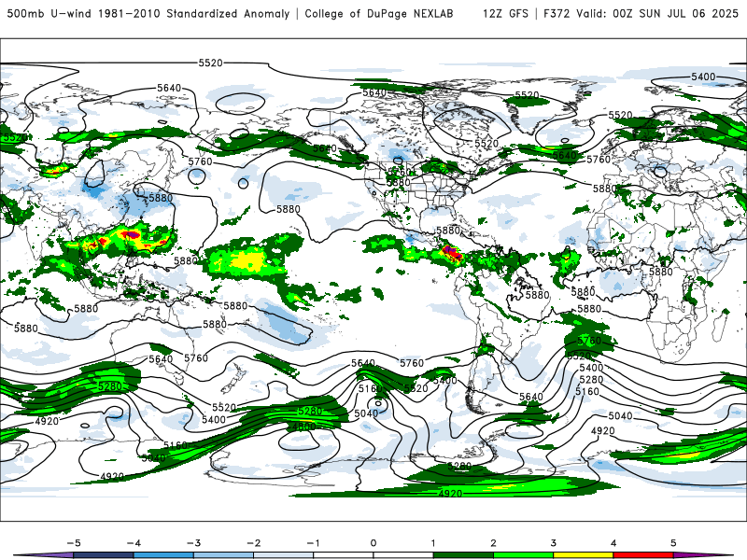Pick the pale blue -2 to -1 colorbar segment

[284, 555]
